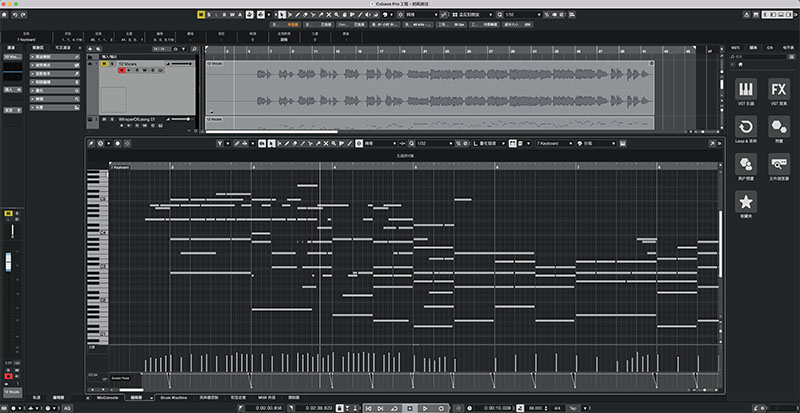
Task: Select the Mute X tool in key editor
Action: [326, 143]
